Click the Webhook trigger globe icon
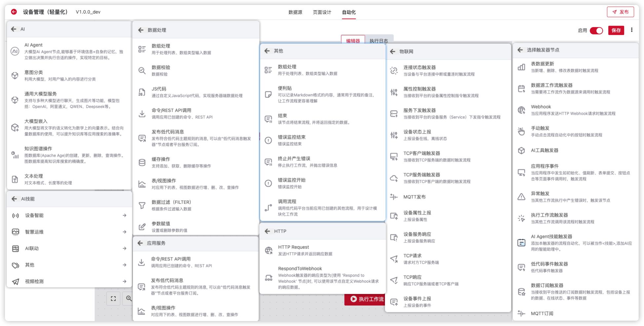644x326 pixels. (x=521, y=110)
